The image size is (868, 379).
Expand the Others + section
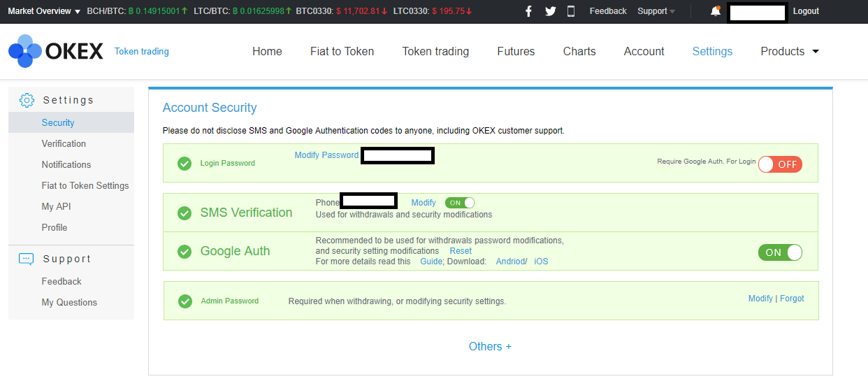pyautogui.click(x=490, y=346)
